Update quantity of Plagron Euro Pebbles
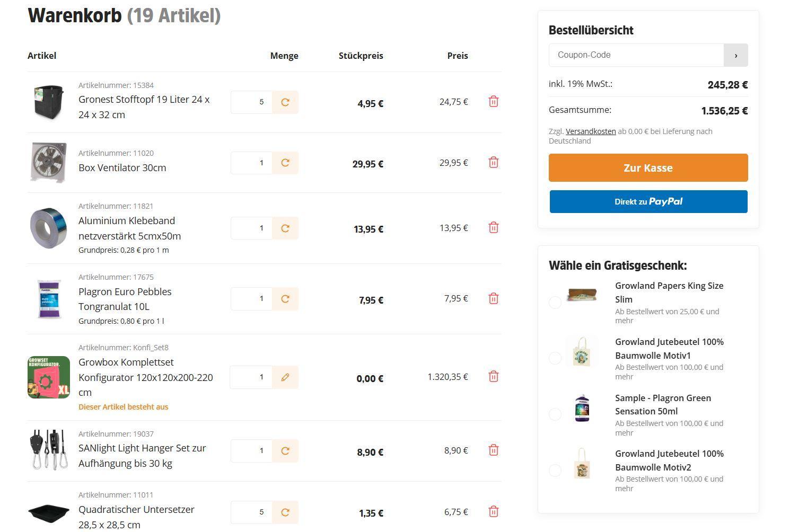The image size is (798, 532). coord(285,299)
